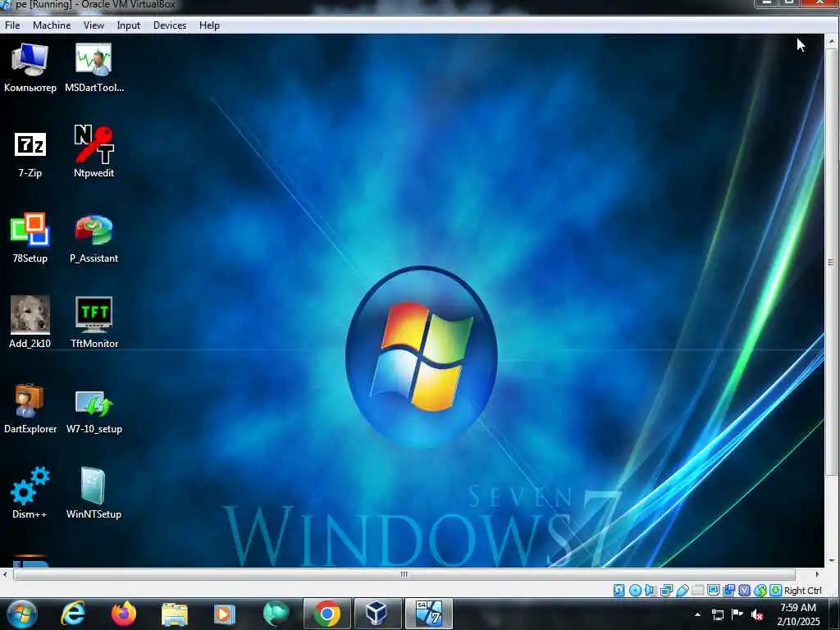Image resolution: width=840 pixels, height=630 pixels.
Task: Open the Devices menu
Action: coord(170,25)
